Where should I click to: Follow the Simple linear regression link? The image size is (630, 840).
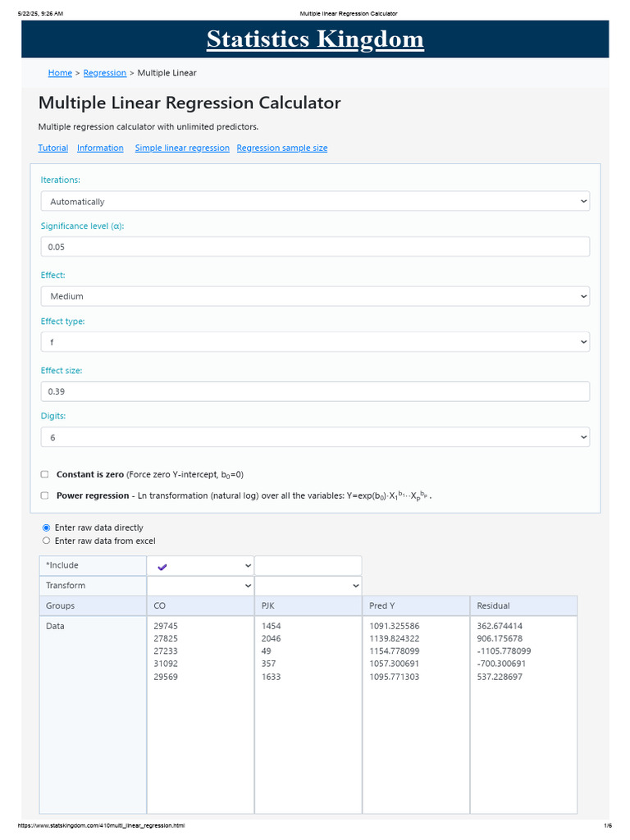tap(182, 148)
